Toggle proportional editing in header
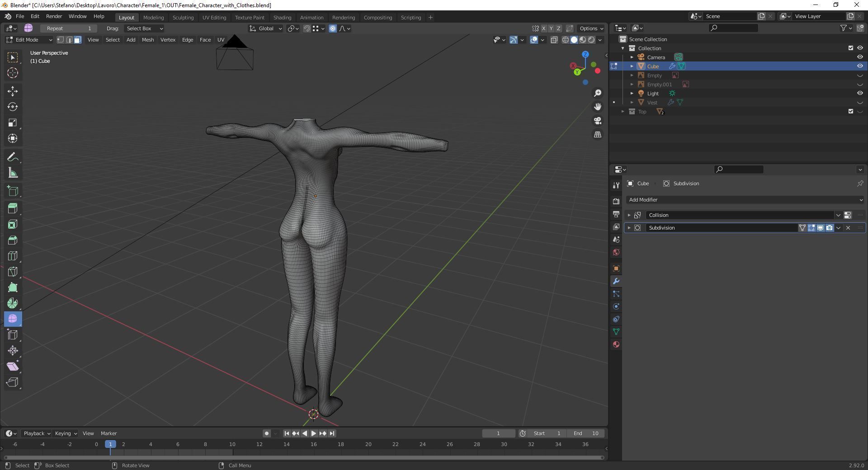Image resolution: width=868 pixels, height=470 pixels. pyautogui.click(x=333, y=28)
